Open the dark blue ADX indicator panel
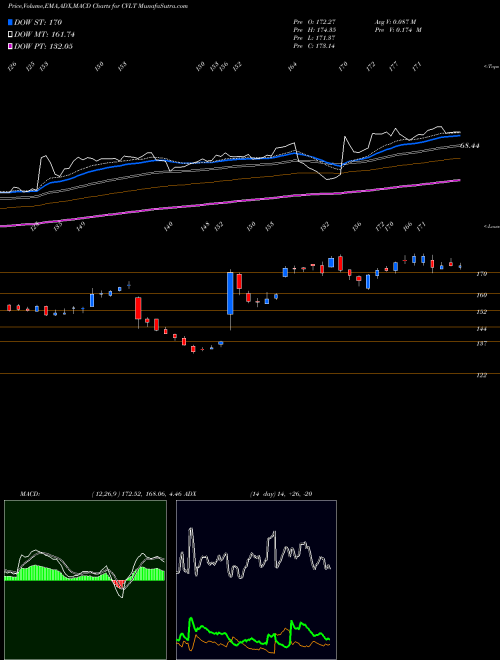This screenshot has height=660, width=500. 256,580
